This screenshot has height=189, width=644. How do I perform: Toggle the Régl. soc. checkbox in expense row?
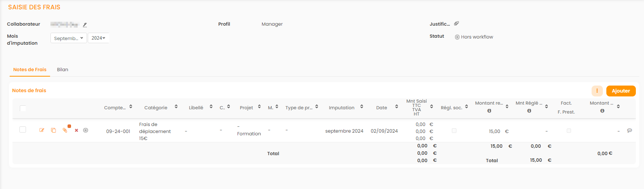tap(454, 131)
